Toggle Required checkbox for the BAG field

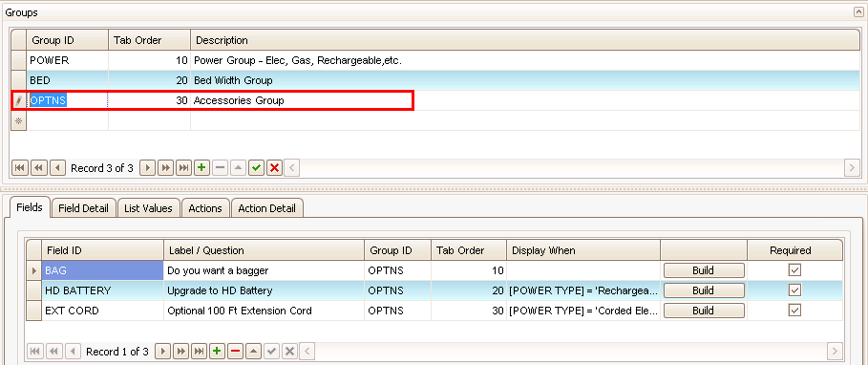(x=794, y=270)
